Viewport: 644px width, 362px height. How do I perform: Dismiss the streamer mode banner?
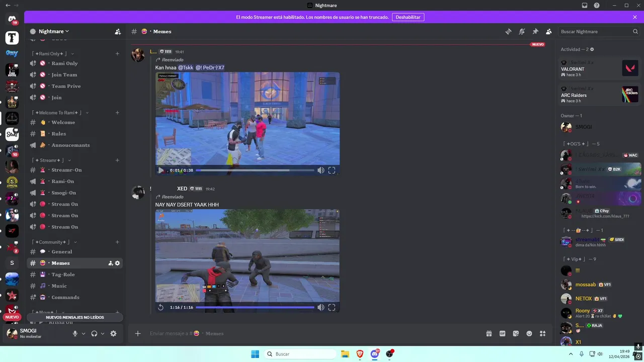tap(635, 17)
